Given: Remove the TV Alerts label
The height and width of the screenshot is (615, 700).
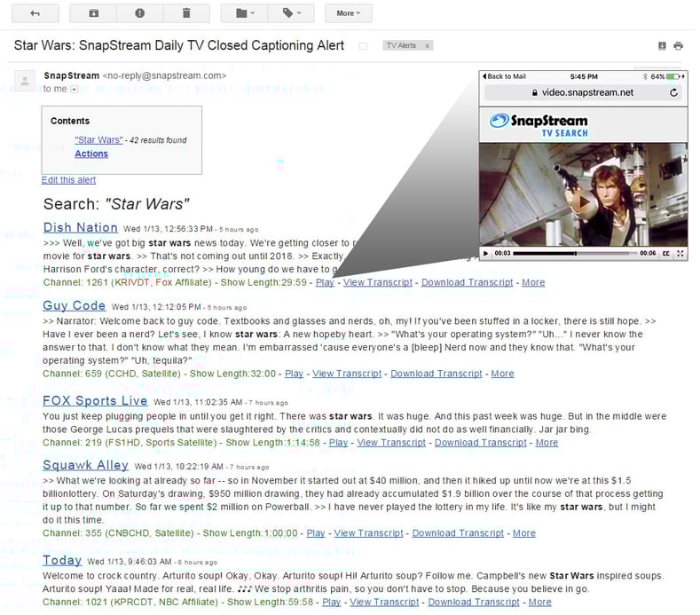Looking at the screenshot, I should click(427, 45).
